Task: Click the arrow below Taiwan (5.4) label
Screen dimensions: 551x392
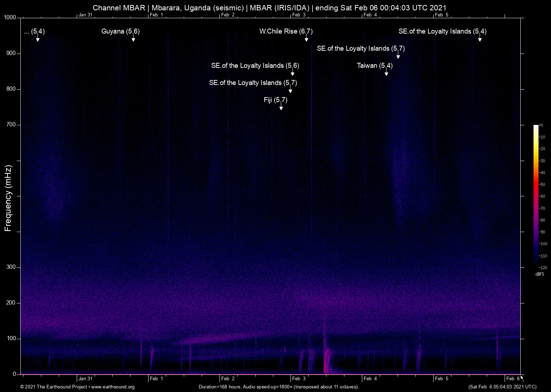Action: tap(386, 73)
